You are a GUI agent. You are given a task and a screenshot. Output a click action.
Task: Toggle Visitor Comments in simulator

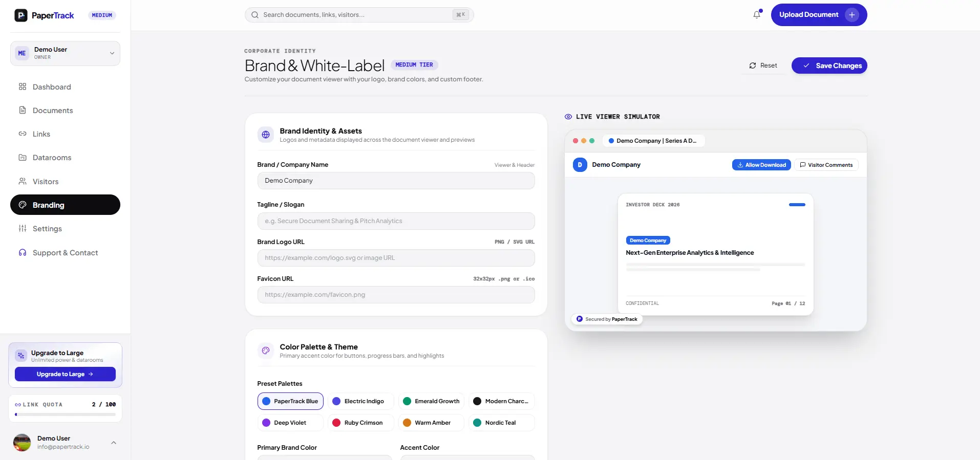(x=826, y=165)
